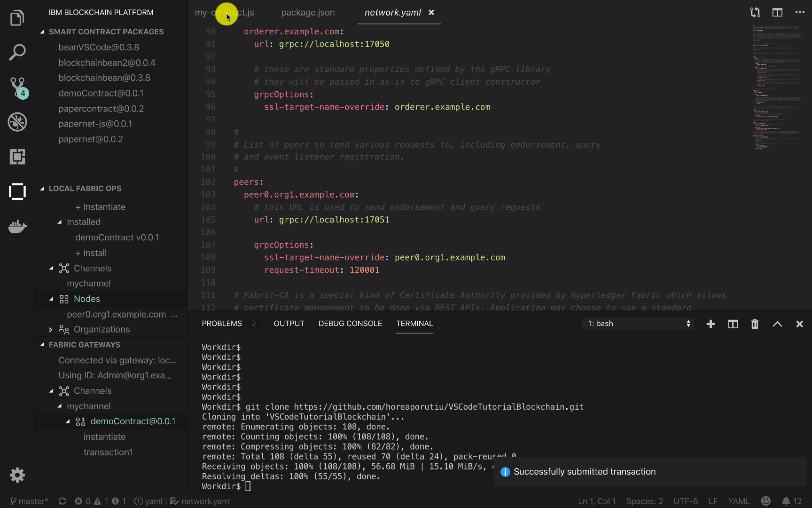Close the network.yaml tab

pyautogui.click(x=431, y=13)
